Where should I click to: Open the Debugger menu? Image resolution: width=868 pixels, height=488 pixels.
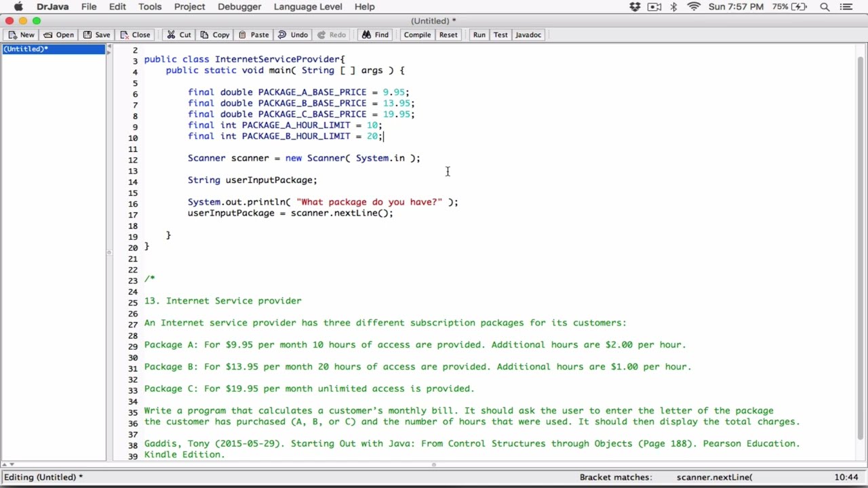[239, 7]
